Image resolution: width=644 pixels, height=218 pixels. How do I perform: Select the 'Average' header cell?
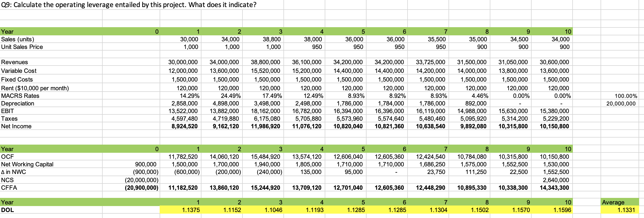tap(620, 202)
